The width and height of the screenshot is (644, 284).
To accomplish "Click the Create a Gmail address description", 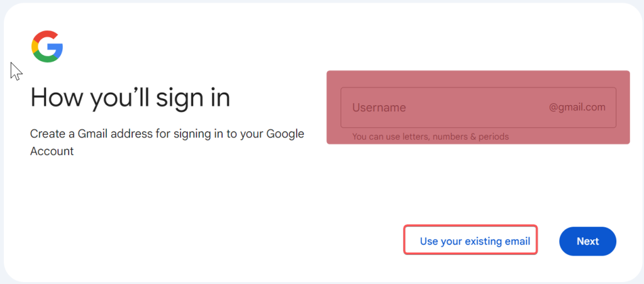I will 167,142.
